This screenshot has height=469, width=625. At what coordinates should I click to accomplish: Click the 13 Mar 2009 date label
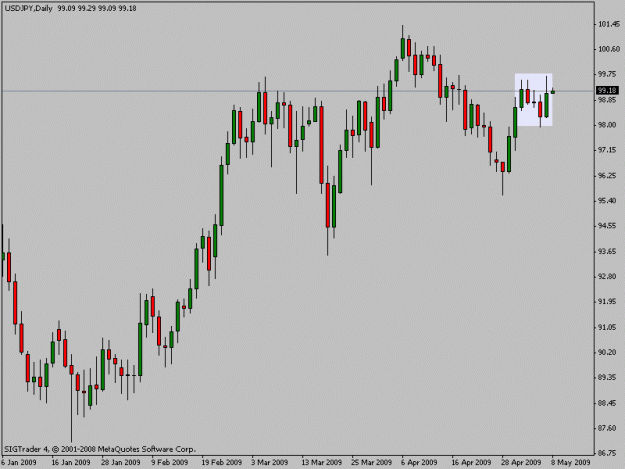click(x=322, y=463)
